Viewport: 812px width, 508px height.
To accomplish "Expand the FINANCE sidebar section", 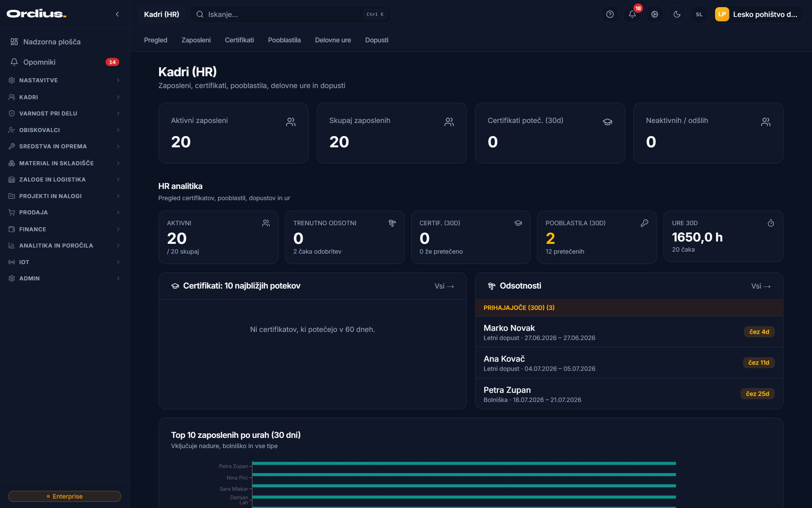I will click(64, 229).
